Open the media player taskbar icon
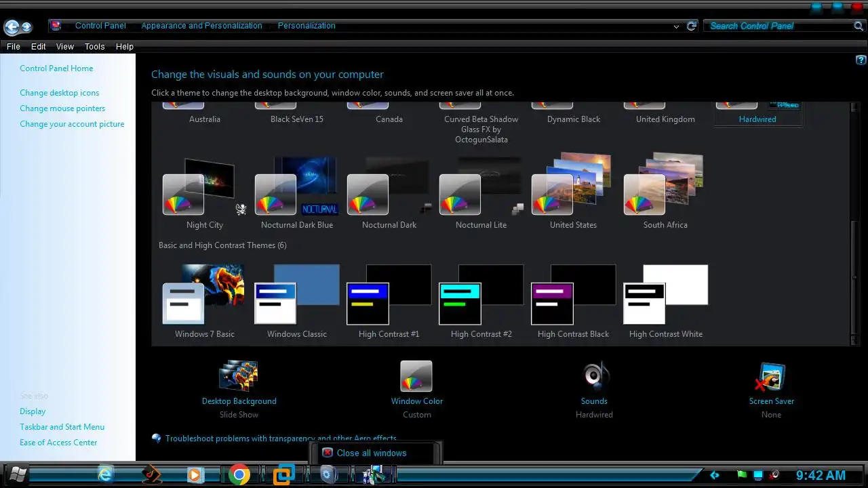This screenshot has height=488, width=868. 195,474
